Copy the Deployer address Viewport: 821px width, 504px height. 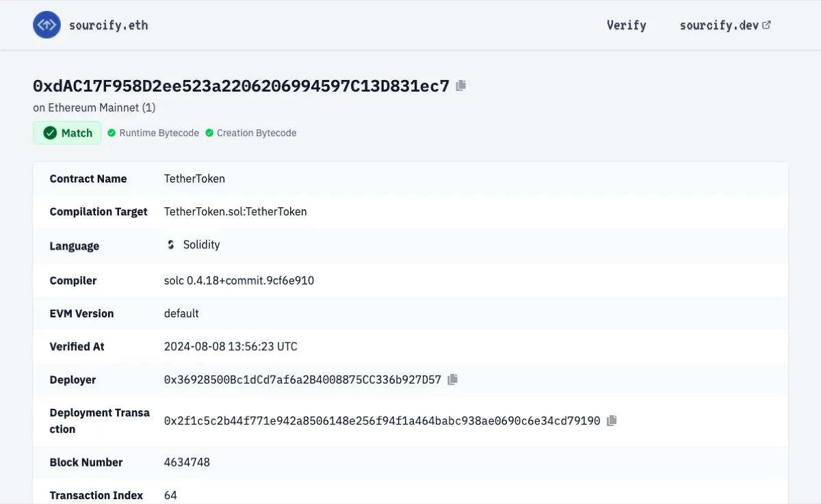click(x=452, y=380)
